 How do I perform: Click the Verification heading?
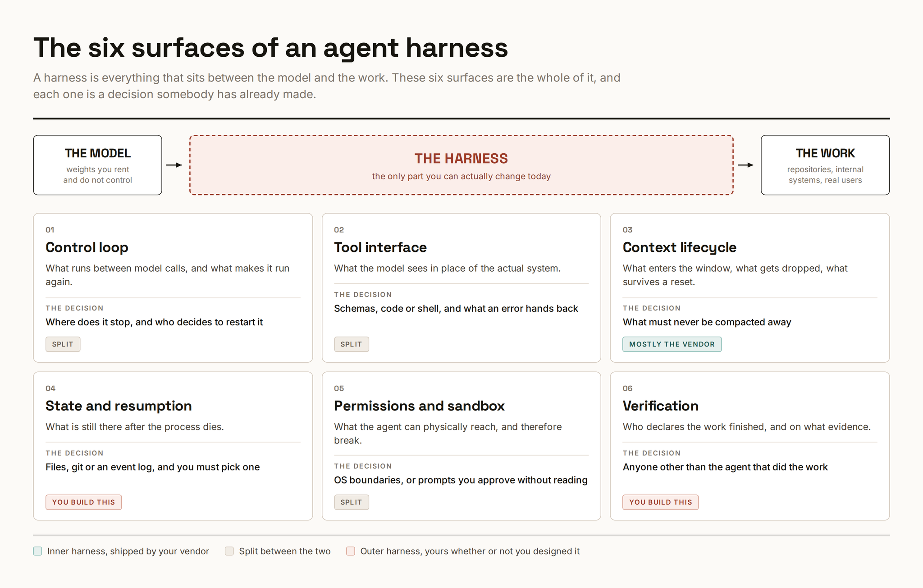[x=661, y=406]
